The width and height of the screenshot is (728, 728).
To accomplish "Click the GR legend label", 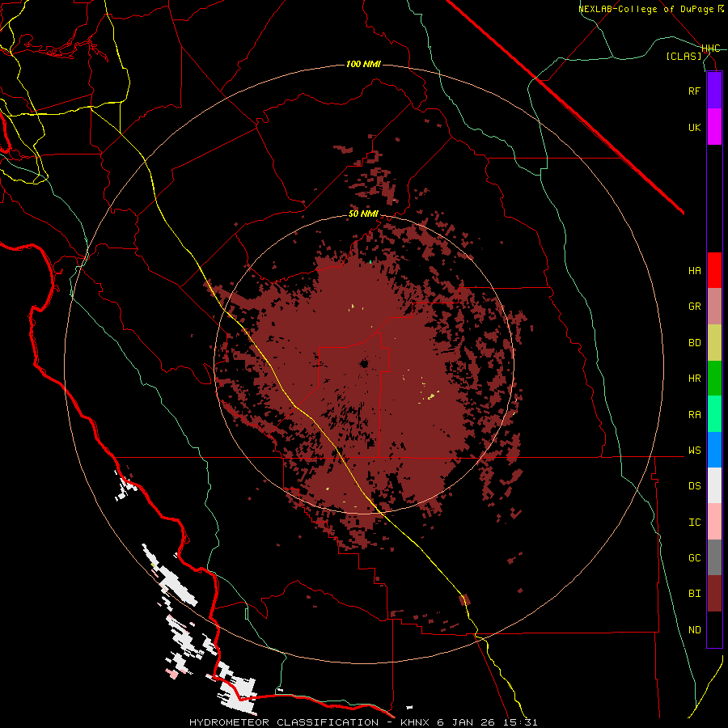I will tap(694, 307).
